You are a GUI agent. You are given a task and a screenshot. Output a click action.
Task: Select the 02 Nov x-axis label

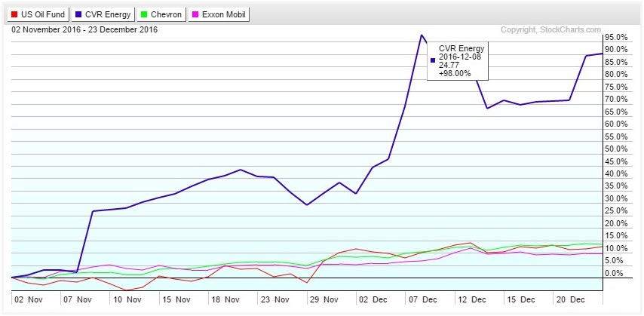point(27,299)
